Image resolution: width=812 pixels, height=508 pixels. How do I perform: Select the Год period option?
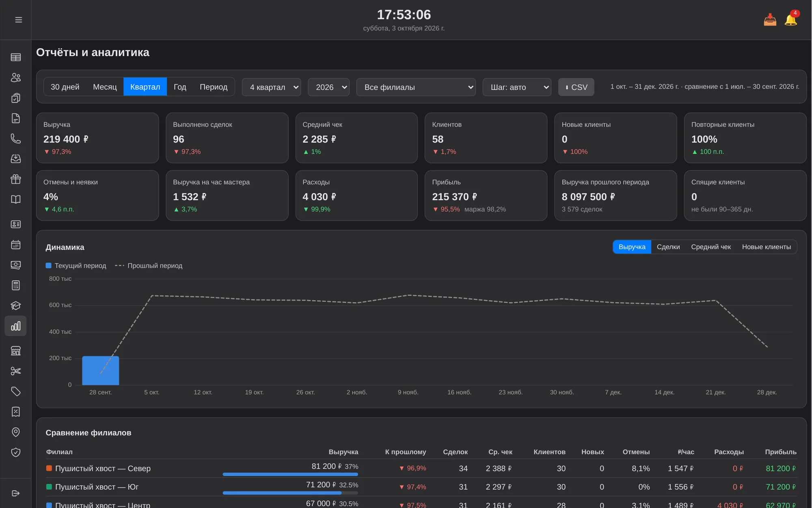(180, 87)
